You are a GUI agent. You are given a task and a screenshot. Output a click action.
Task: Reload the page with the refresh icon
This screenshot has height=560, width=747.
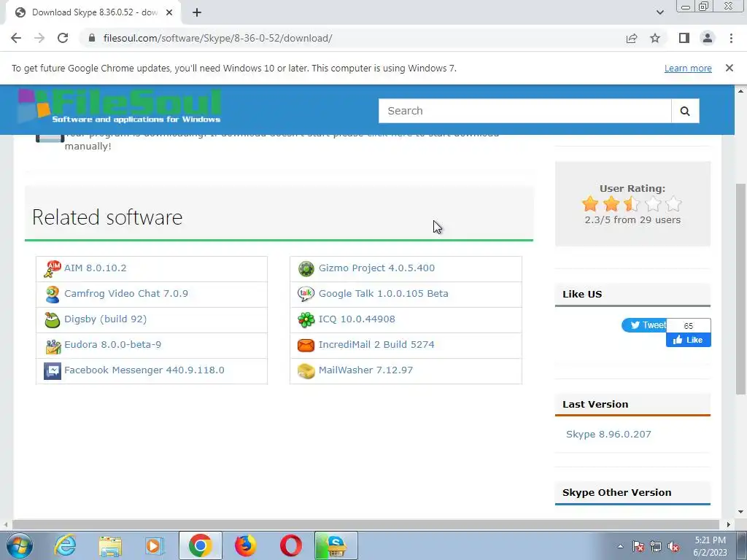click(x=63, y=38)
